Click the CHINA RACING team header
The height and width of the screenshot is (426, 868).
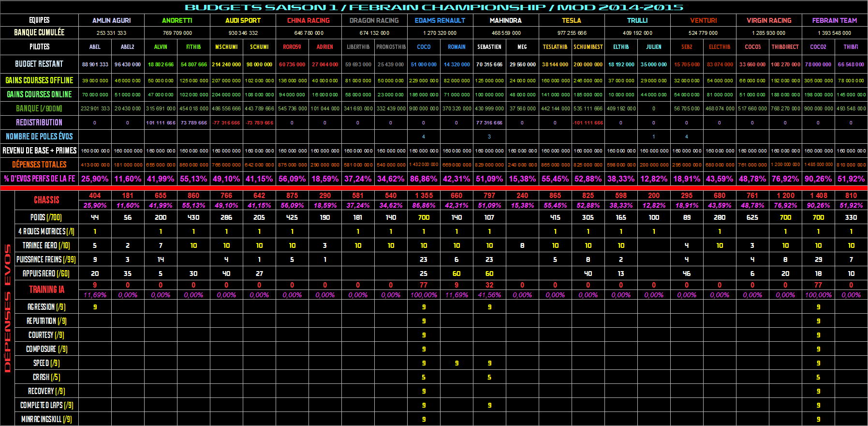coord(309,20)
